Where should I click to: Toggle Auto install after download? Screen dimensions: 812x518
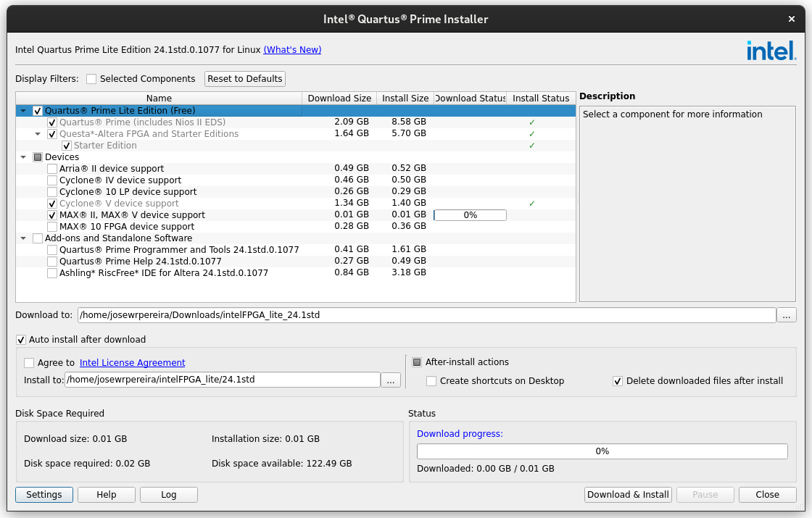[x=20, y=340]
